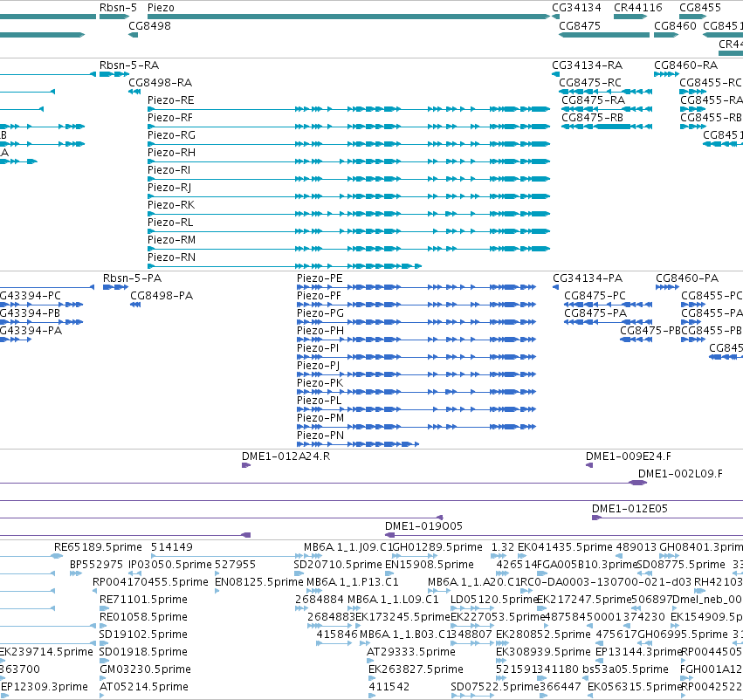Click the EK280852.5prime EST label
Image resolution: width=743 pixels, height=700 pixels.
tap(543, 635)
